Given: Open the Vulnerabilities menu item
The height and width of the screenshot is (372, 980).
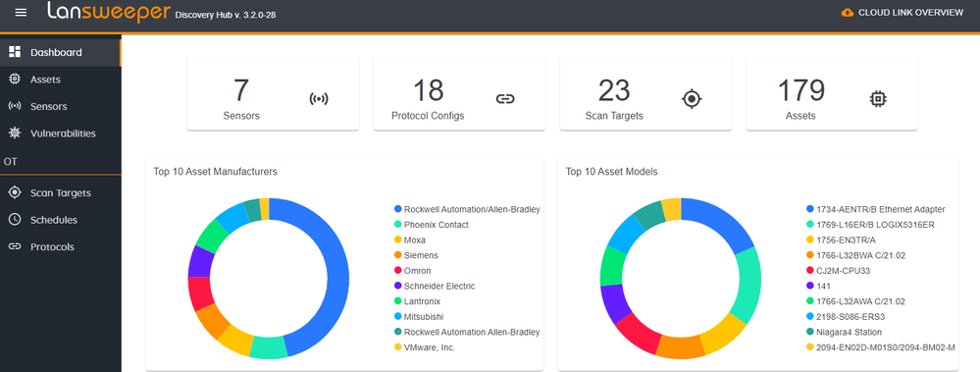Looking at the screenshot, I should (x=60, y=133).
